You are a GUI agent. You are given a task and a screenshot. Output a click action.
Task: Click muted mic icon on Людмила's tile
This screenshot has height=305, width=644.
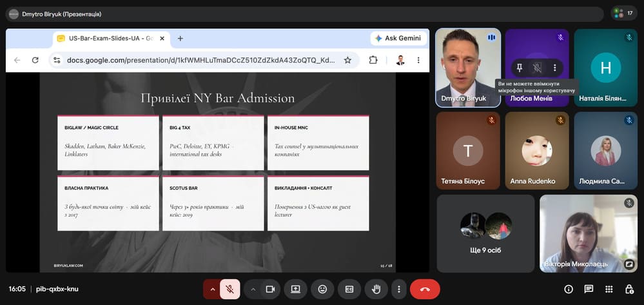click(629, 121)
